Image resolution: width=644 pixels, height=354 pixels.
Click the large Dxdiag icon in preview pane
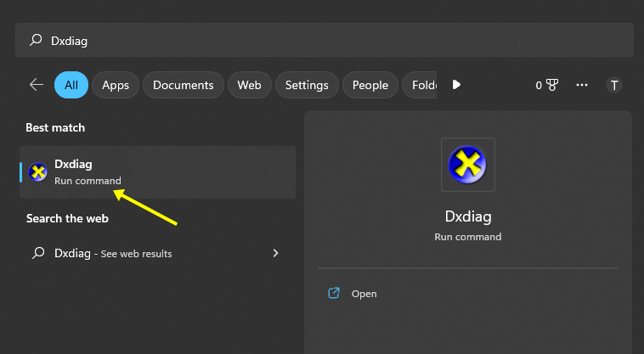tap(467, 165)
